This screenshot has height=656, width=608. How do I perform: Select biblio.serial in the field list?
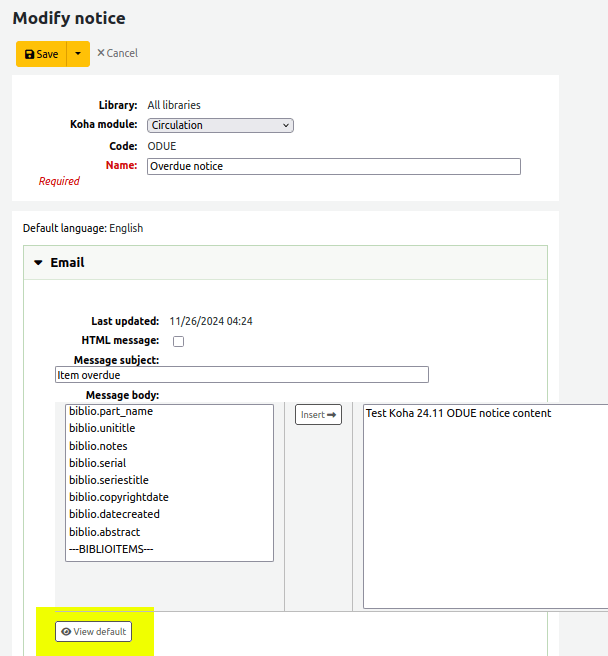coord(169,463)
